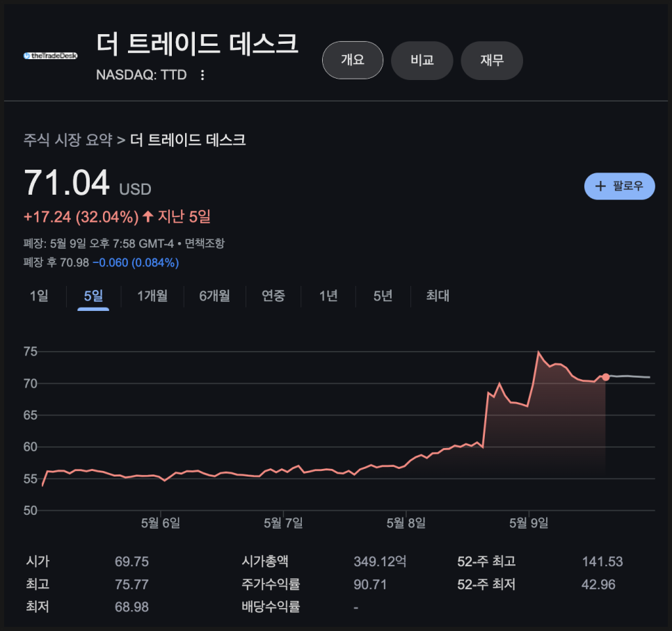
Task: Switch to the 비교 compare tab
Action: pyautogui.click(x=422, y=60)
